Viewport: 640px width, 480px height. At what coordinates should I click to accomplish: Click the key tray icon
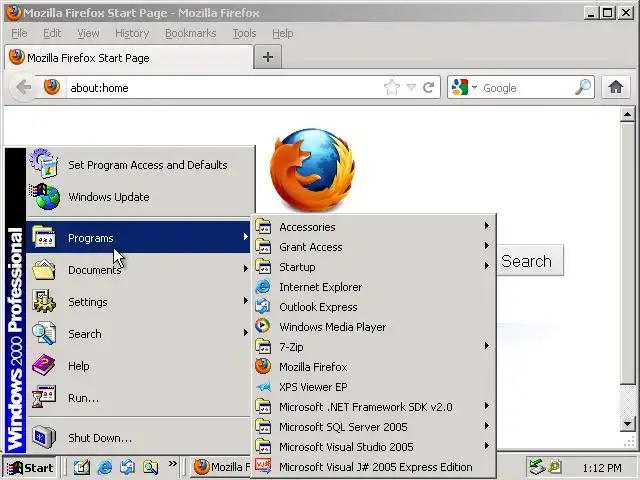(555, 467)
